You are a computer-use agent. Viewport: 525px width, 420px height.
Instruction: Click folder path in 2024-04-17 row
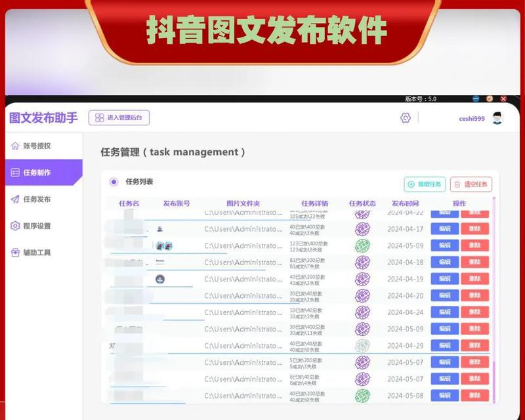click(243, 229)
